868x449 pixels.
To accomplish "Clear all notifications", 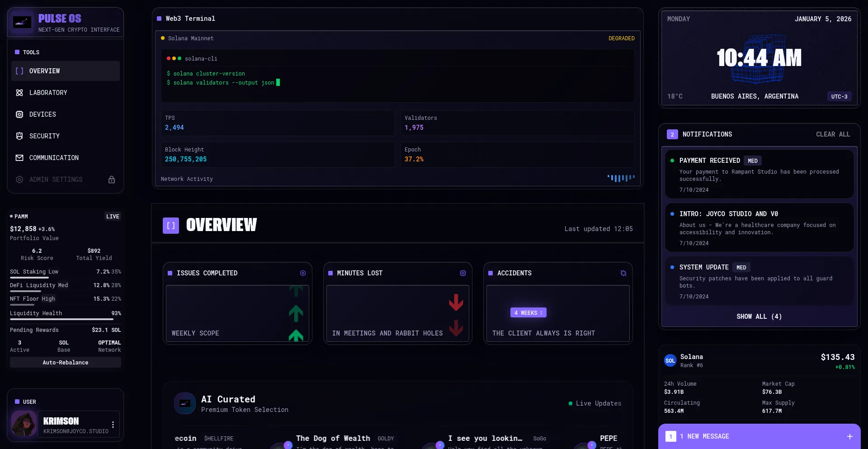I will tap(833, 134).
